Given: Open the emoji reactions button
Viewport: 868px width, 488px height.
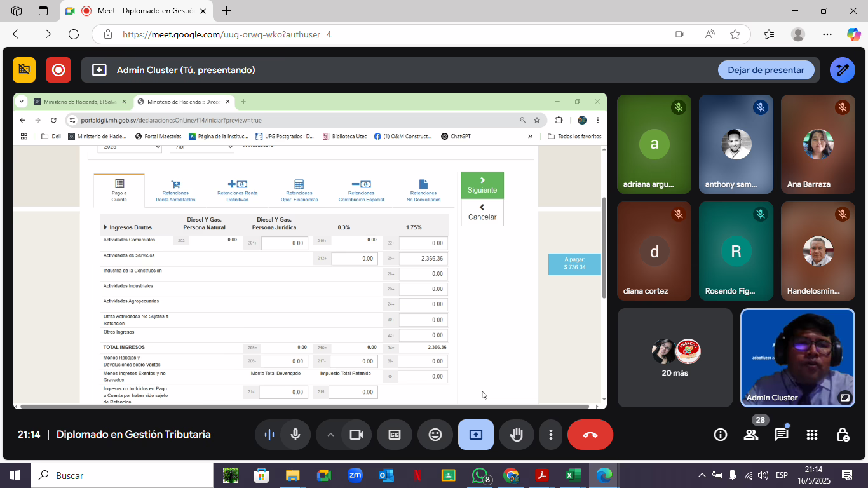Looking at the screenshot, I should [435, 435].
